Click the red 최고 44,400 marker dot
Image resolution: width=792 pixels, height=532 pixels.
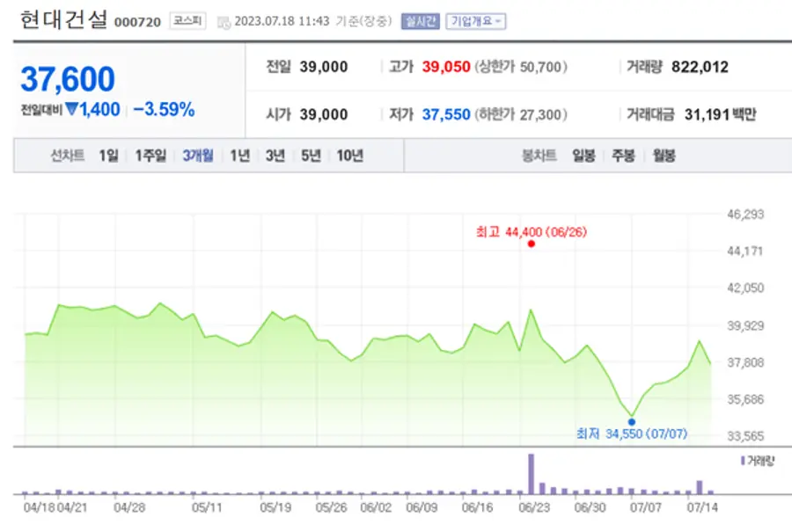(x=531, y=244)
